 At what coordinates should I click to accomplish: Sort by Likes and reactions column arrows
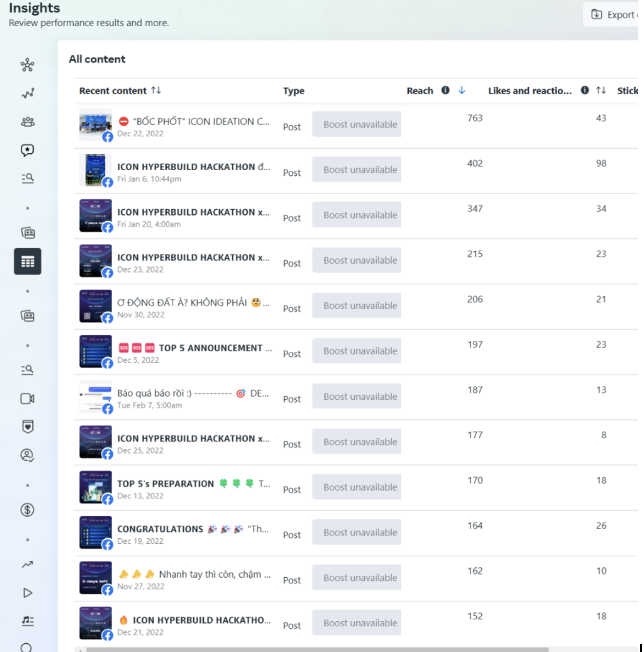(x=601, y=90)
